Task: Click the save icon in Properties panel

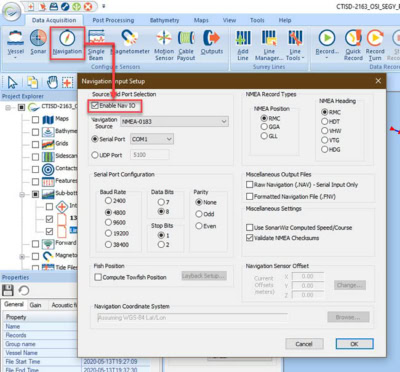Action: [x=8, y=290]
